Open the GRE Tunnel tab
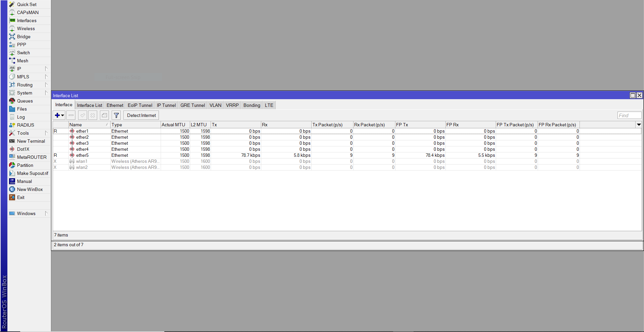Viewport: 644px width, 332px height. (x=193, y=105)
